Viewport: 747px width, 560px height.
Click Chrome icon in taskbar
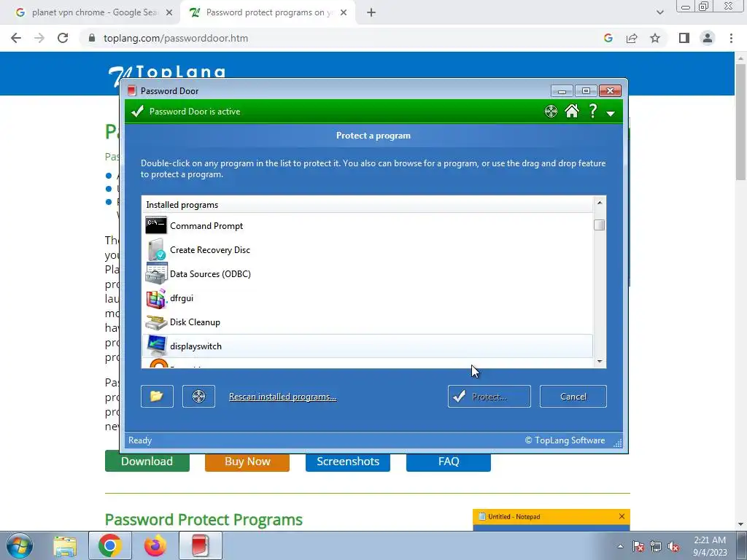pyautogui.click(x=110, y=545)
